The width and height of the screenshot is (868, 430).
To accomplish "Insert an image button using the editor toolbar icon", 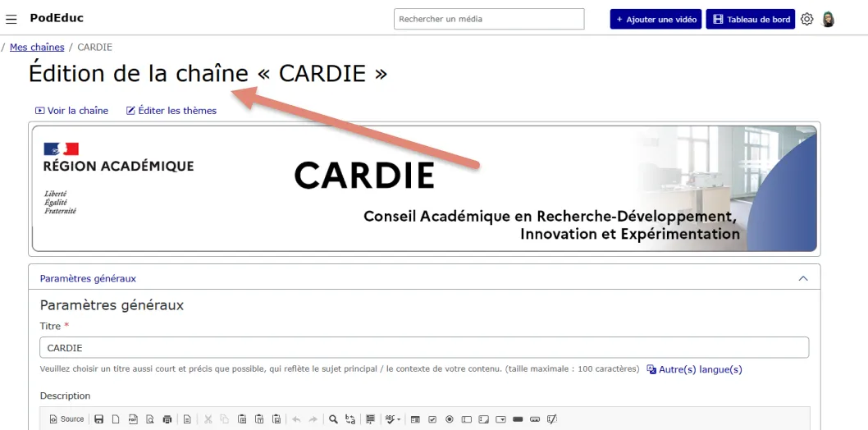I will (535, 419).
